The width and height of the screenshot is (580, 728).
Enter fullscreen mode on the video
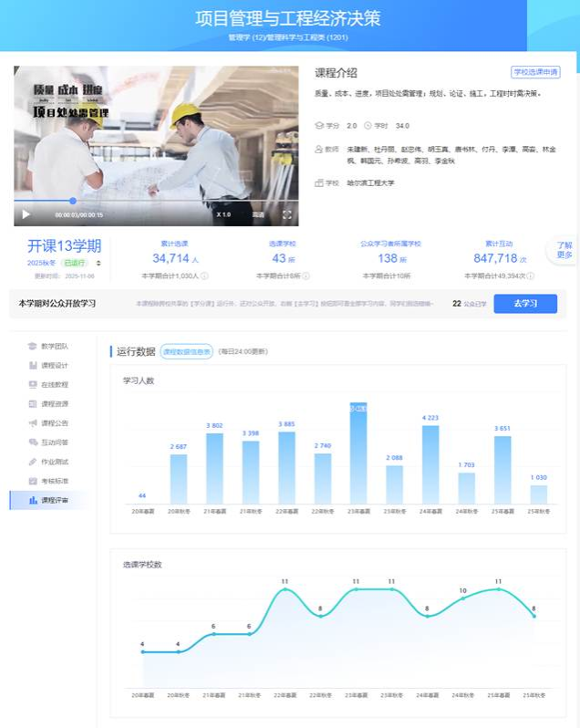pyautogui.click(x=286, y=214)
